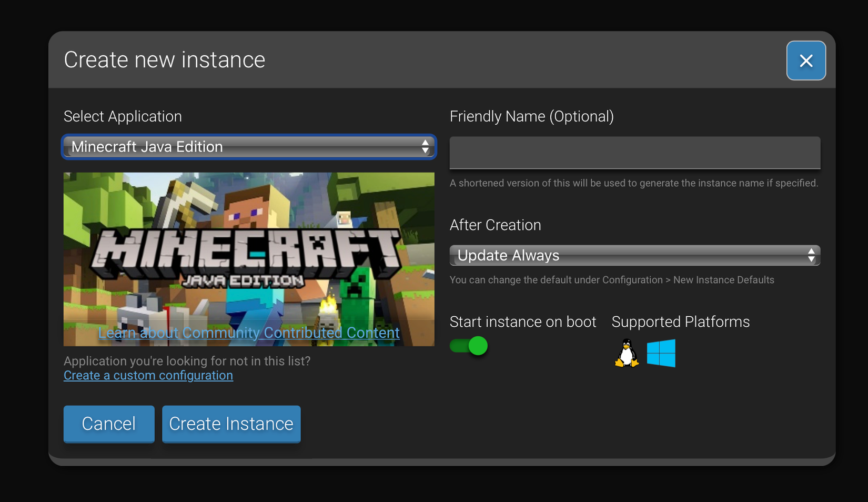Click the Create Instance button
868x502 pixels.
point(231,424)
